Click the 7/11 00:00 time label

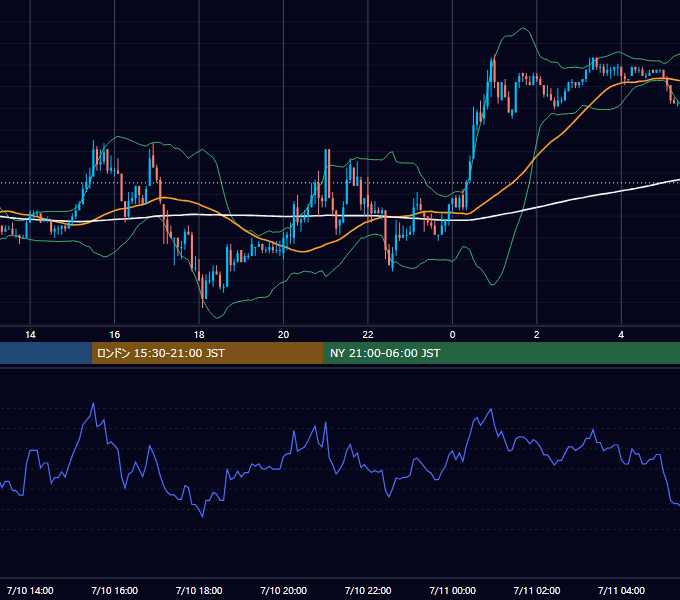click(x=452, y=590)
